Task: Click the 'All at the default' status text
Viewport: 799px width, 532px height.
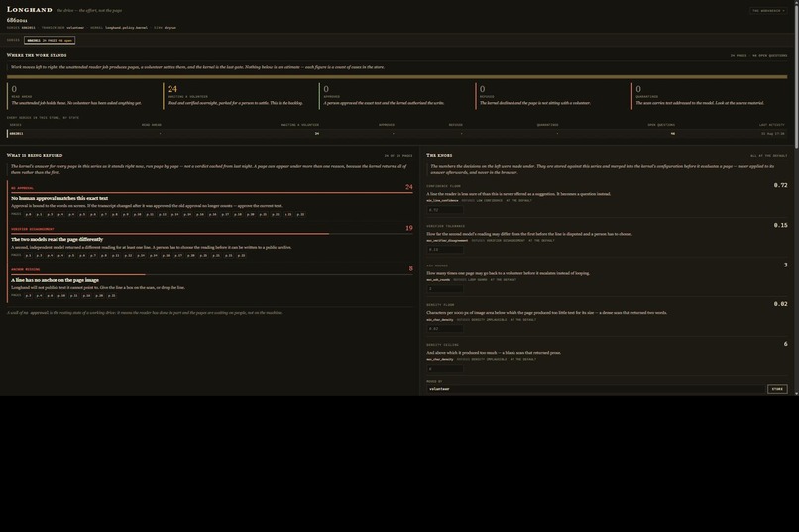Action: pyautogui.click(x=769, y=156)
